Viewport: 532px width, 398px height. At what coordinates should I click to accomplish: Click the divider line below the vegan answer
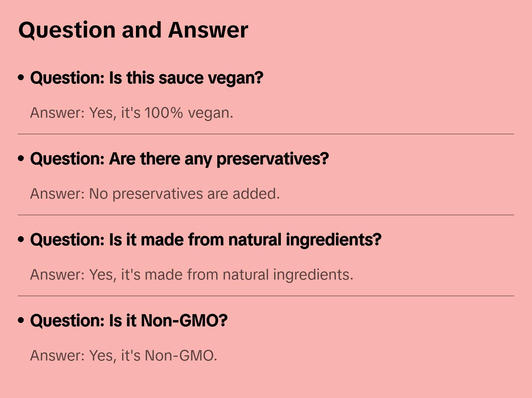click(x=266, y=134)
